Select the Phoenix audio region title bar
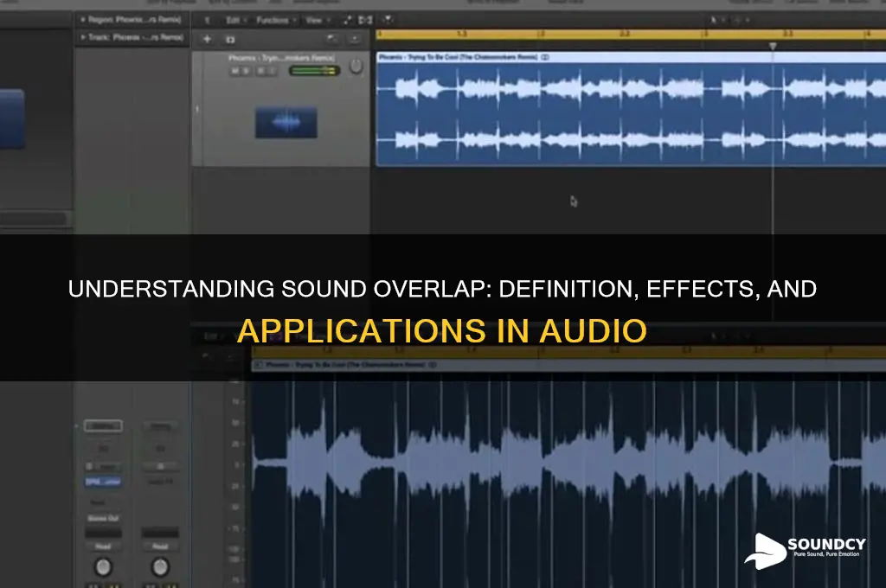Screen dimensions: 886x588 click(x=631, y=57)
